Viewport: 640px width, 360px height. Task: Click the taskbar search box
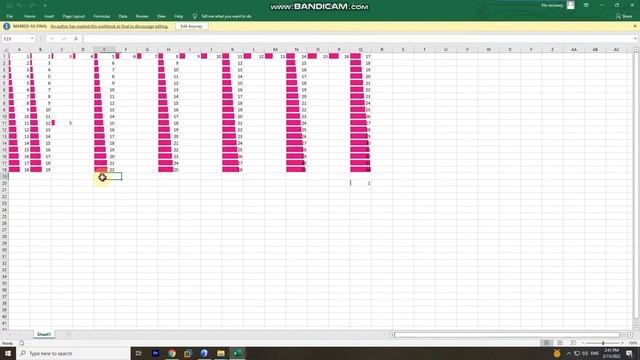73,353
